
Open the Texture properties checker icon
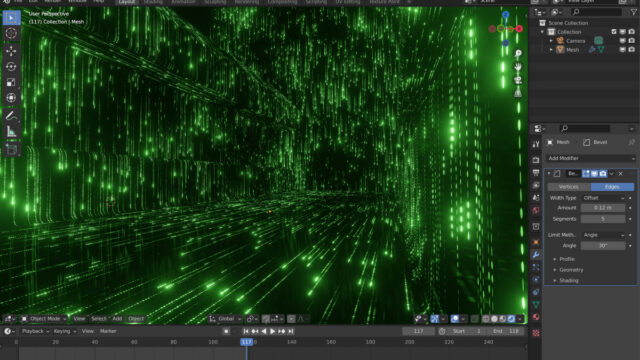[x=536, y=333]
